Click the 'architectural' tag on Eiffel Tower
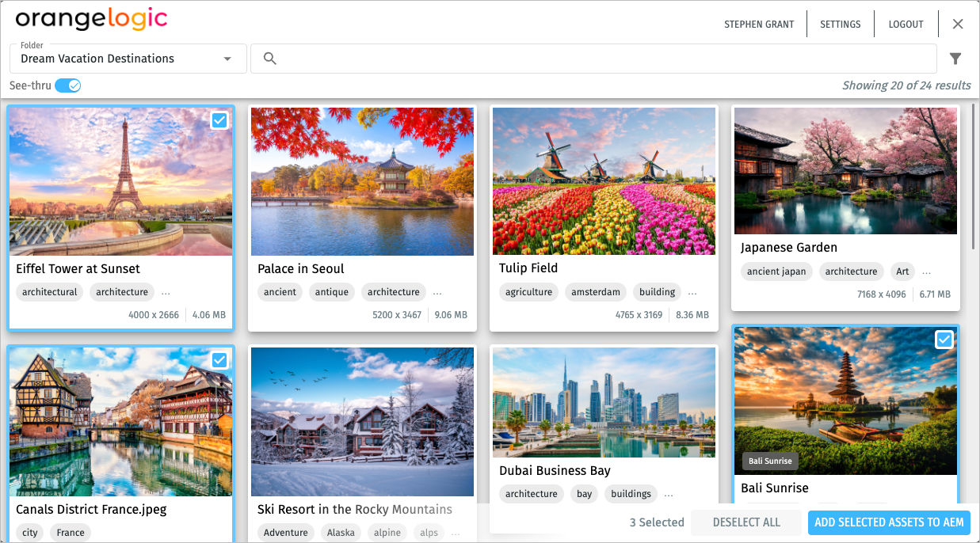Viewport: 980px width, 543px height. click(x=50, y=292)
